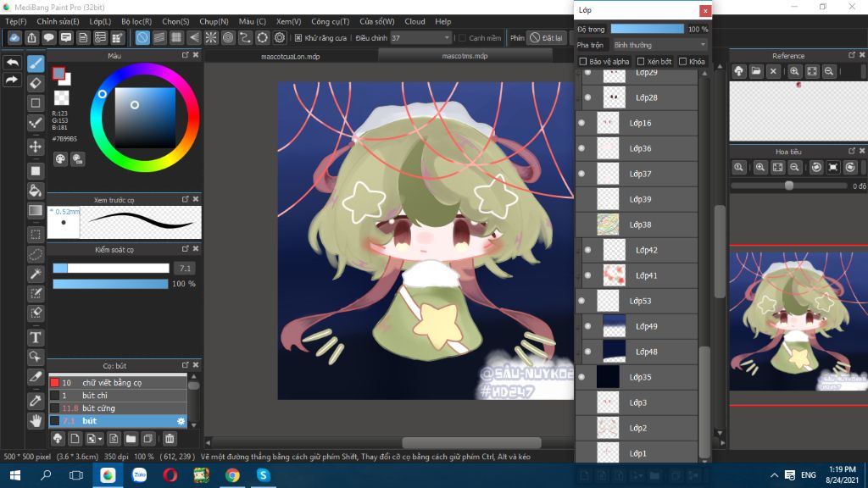Toggle the Canh mềm checkbox

[462, 37]
